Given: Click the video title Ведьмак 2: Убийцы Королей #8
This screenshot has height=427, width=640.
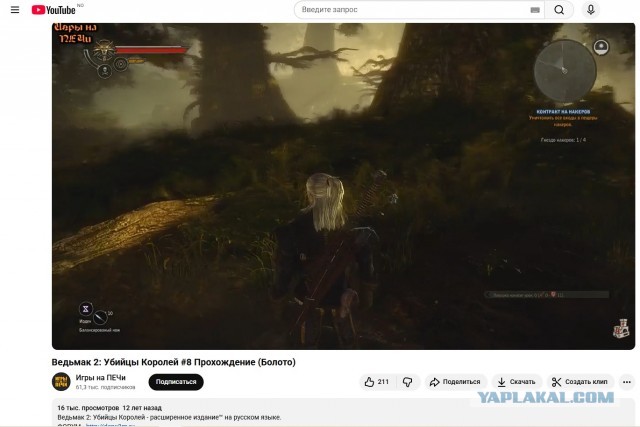Looking at the screenshot, I should coord(173,362).
